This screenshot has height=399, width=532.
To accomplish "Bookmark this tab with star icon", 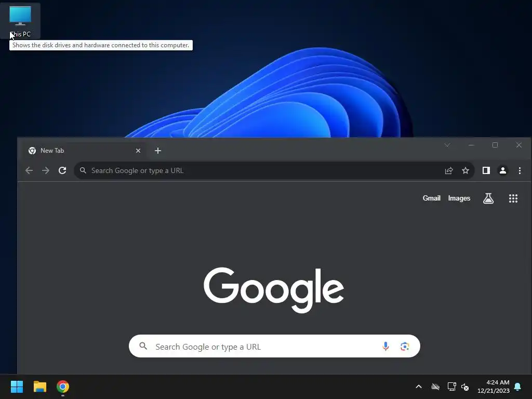I will [465, 170].
